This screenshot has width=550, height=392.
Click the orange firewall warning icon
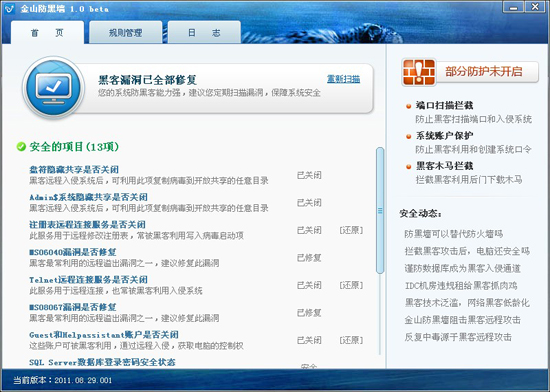coord(419,72)
